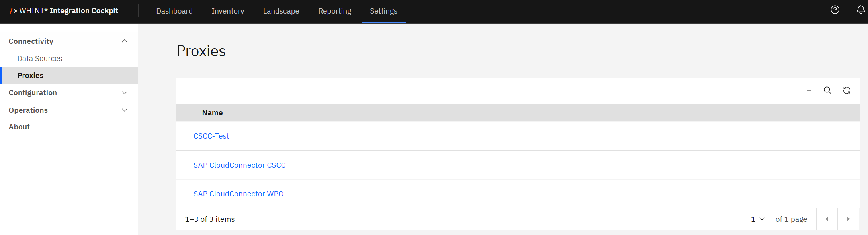Open the help question mark icon

pos(835,10)
